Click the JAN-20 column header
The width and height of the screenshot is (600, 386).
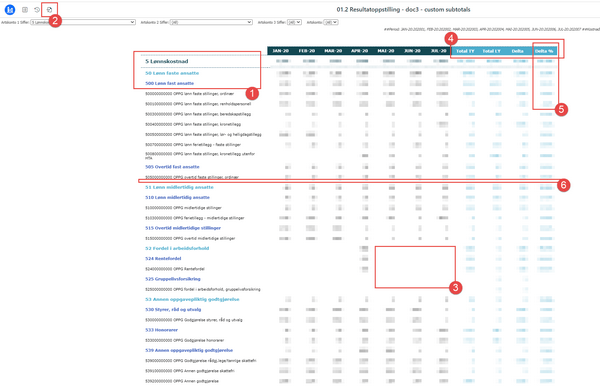[280, 51]
